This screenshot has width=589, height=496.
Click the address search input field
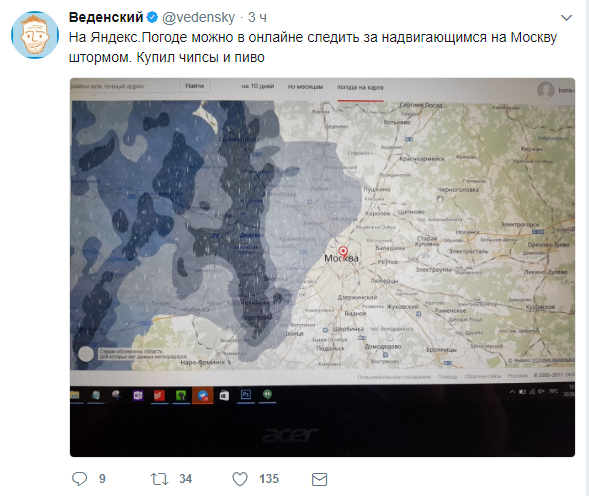pyautogui.click(x=125, y=86)
